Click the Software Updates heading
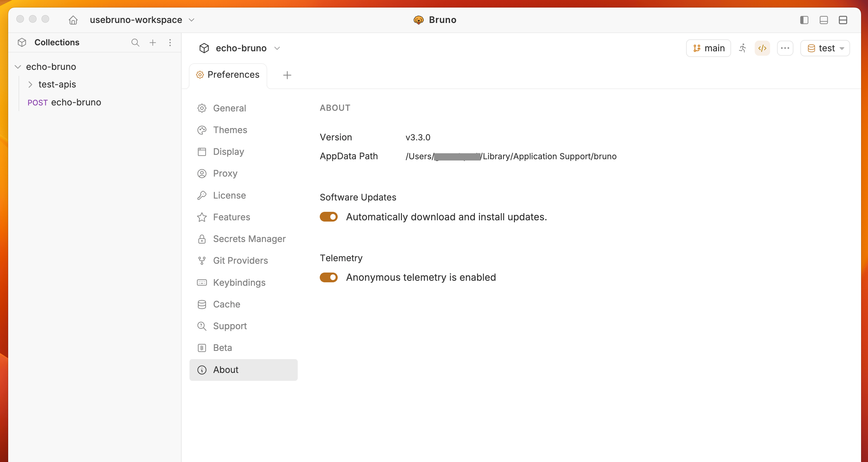 coord(358,197)
